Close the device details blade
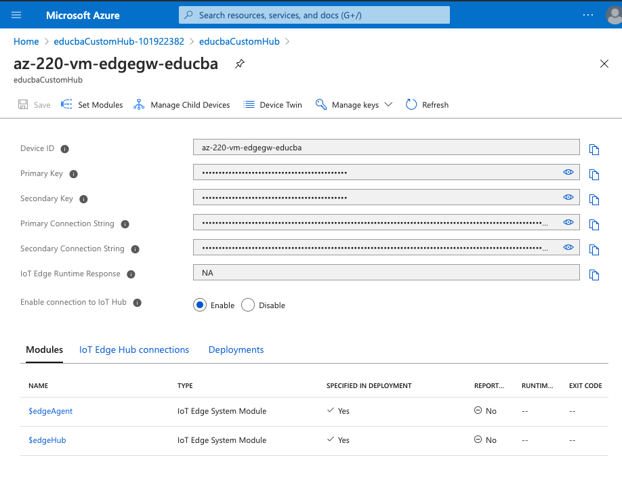This screenshot has width=622, height=484. [x=604, y=64]
